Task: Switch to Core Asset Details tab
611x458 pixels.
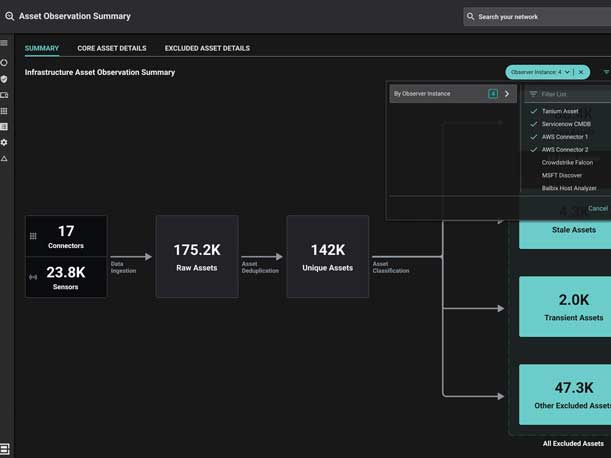Action: 112,48
